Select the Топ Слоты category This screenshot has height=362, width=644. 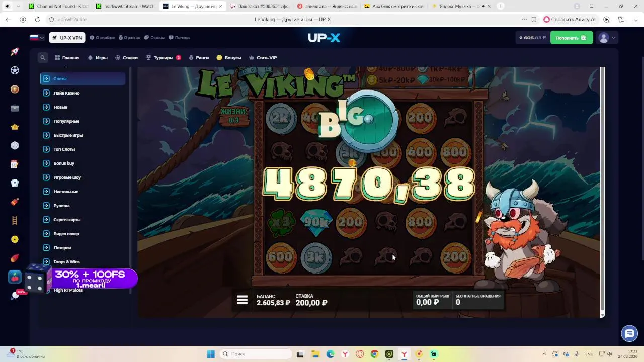coord(83,149)
